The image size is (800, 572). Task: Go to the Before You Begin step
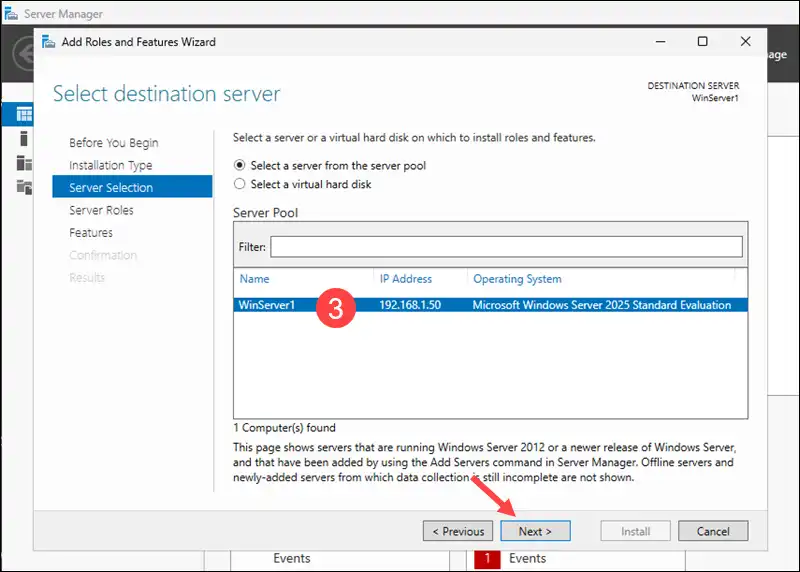[113, 143]
